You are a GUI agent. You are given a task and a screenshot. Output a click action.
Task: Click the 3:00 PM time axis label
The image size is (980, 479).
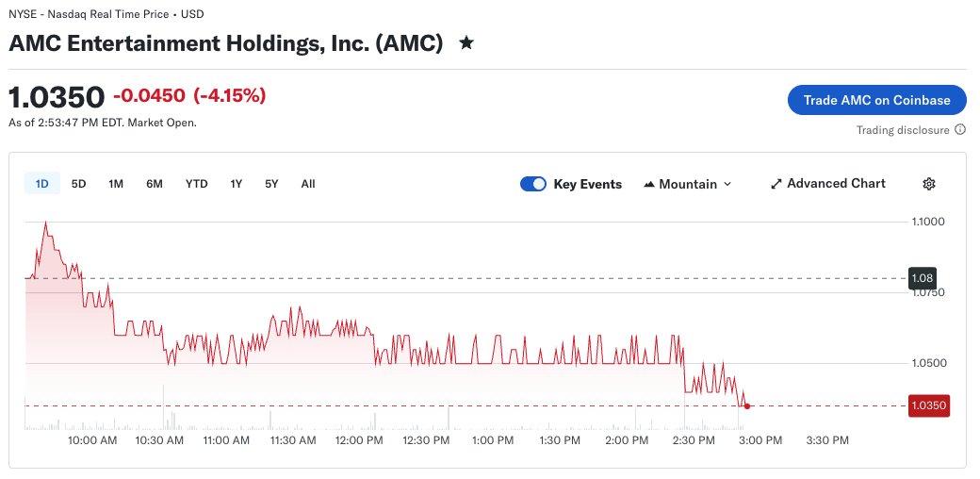[x=760, y=440]
